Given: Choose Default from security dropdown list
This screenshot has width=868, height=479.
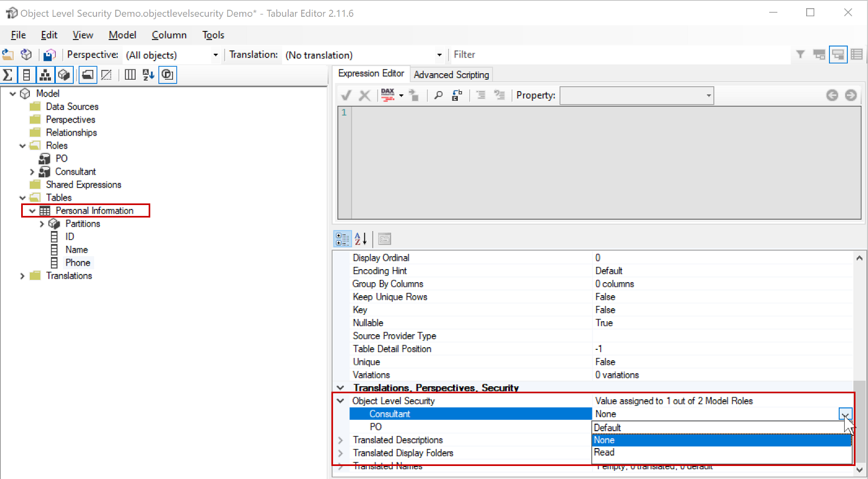Looking at the screenshot, I should point(722,427).
